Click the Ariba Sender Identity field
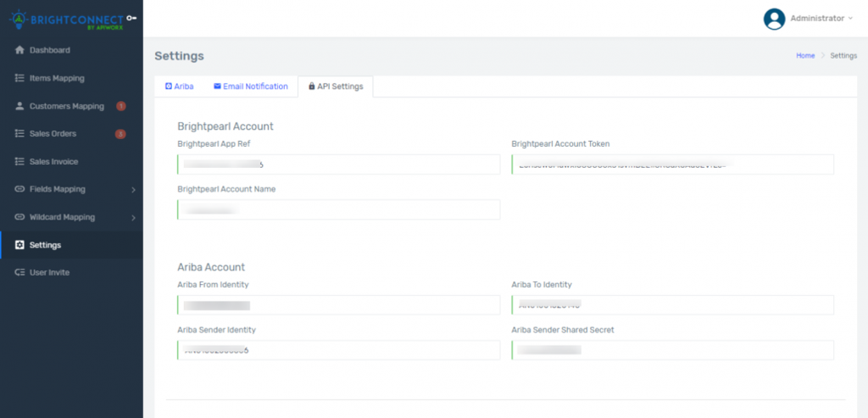This screenshot has width=868, height=418. [339, 350]
